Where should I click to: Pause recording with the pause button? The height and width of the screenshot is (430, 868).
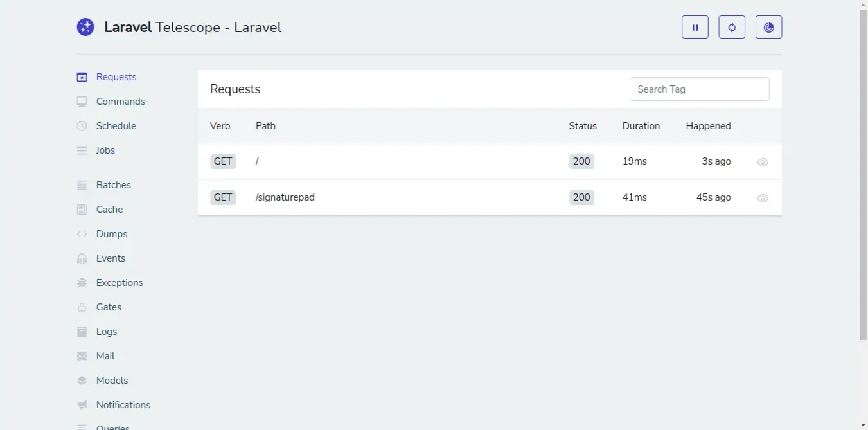tap(695, 28)
